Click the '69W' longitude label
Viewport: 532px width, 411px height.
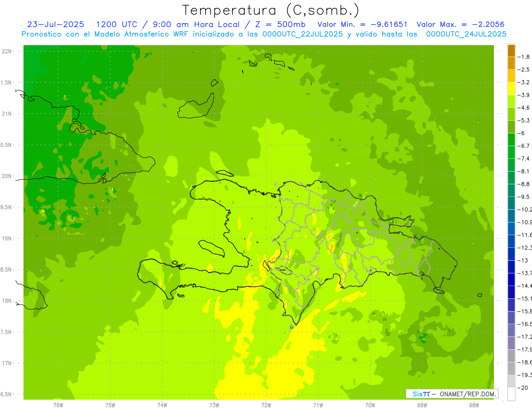[x=422, y=405]
